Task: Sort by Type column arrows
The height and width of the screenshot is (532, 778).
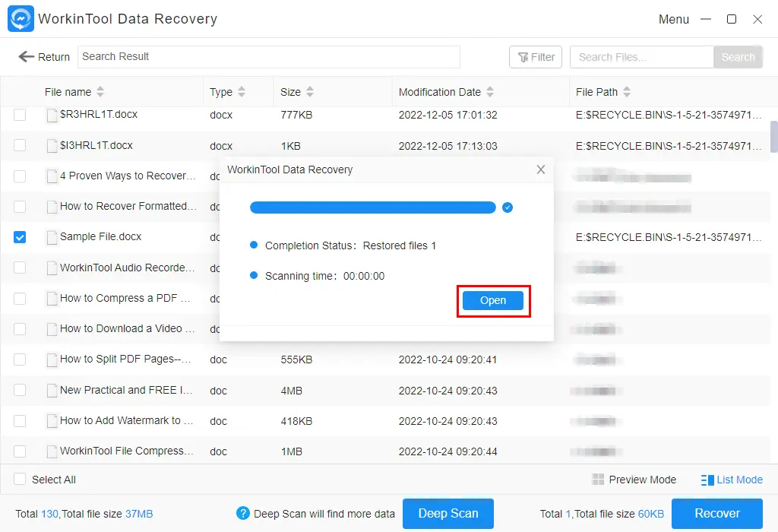Action: (x=242, y=92)
